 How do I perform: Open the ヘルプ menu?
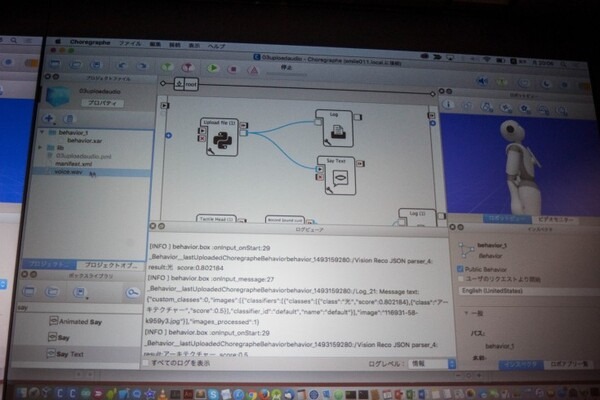point(216,46)
